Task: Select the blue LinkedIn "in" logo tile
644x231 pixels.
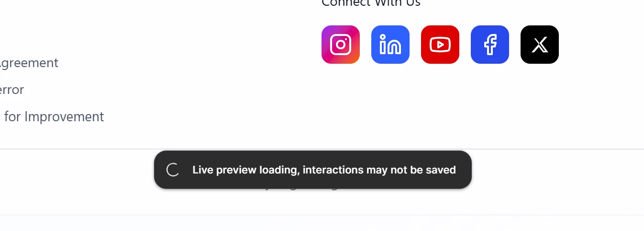Action: click(x=390, y=45)
